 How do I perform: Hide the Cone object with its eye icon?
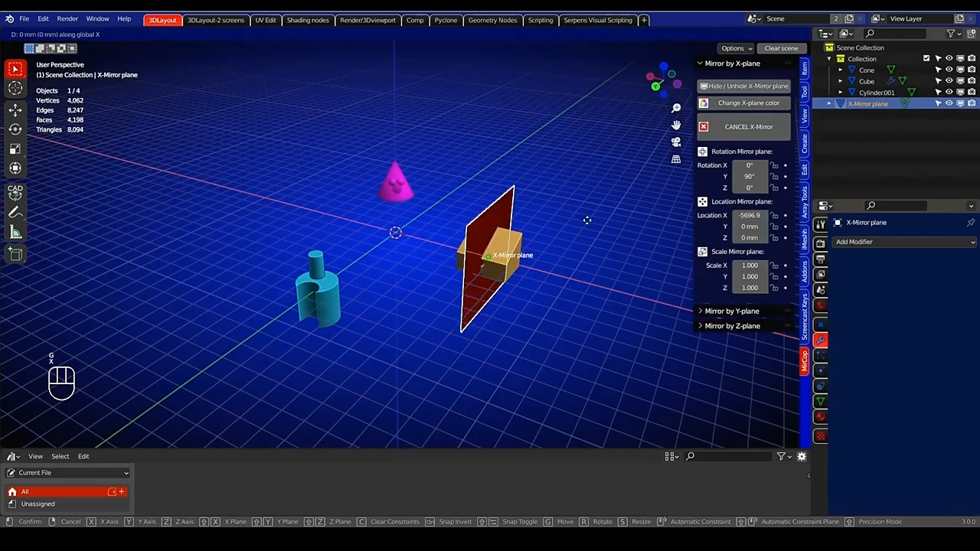(949, 70)
